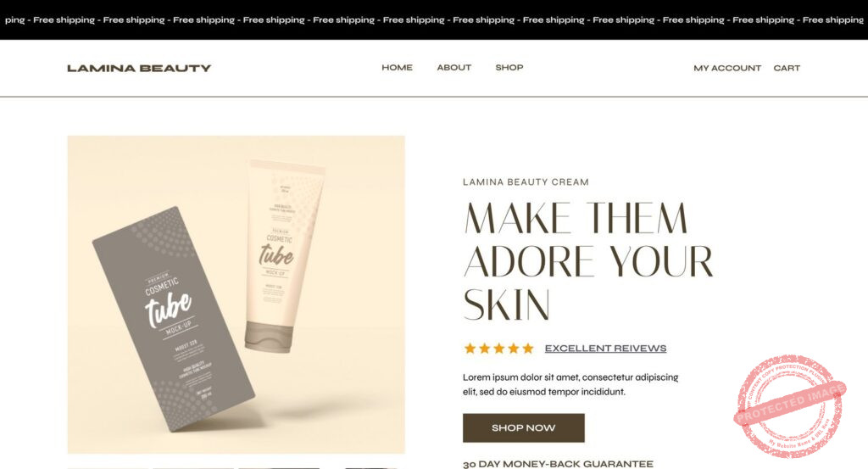
Task: Click the fifth gold rating star
Action: coord(528,349)
